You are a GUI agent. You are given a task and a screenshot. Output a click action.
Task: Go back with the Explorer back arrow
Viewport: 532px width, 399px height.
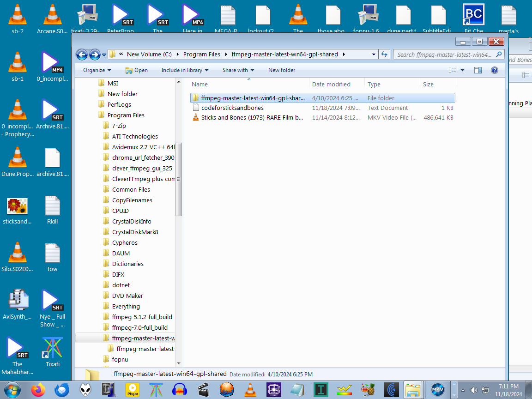pos(82,54)
